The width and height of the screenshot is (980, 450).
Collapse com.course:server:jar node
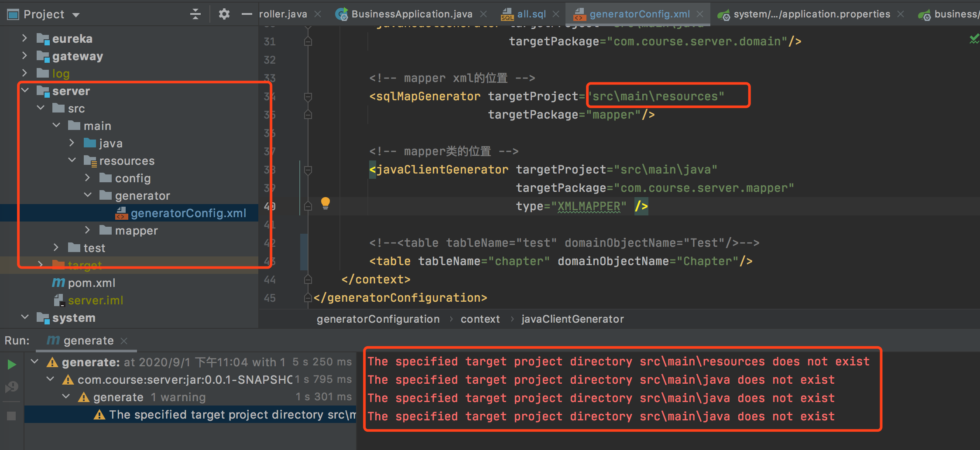(x=51, y=379)
